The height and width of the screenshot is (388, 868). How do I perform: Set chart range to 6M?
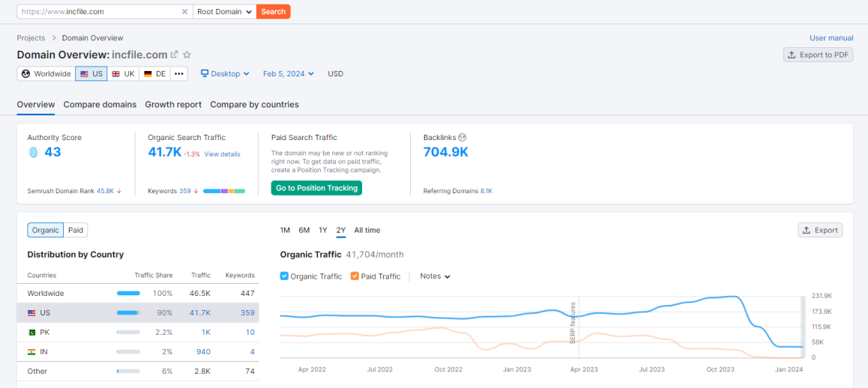pyautogui.click(x=304, y=230)
